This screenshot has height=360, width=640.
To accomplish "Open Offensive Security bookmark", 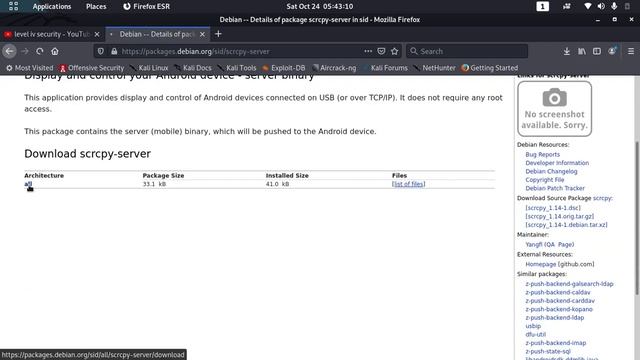I will [x=91, y=68].
